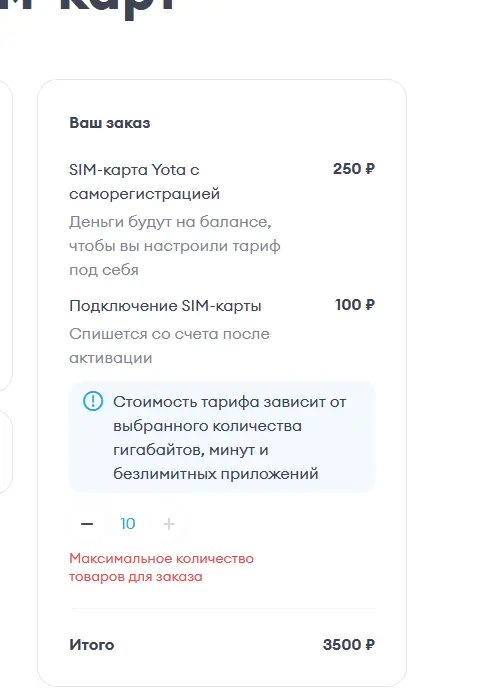
Task: Click the quantity field showing 10
Action: pyautogui.click(x=128, y=524)
